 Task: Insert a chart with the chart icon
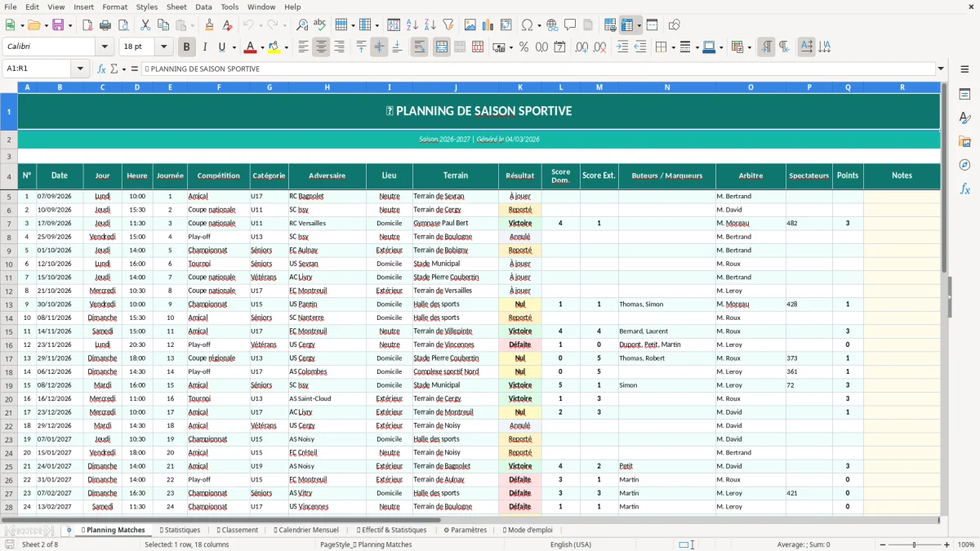488,25
